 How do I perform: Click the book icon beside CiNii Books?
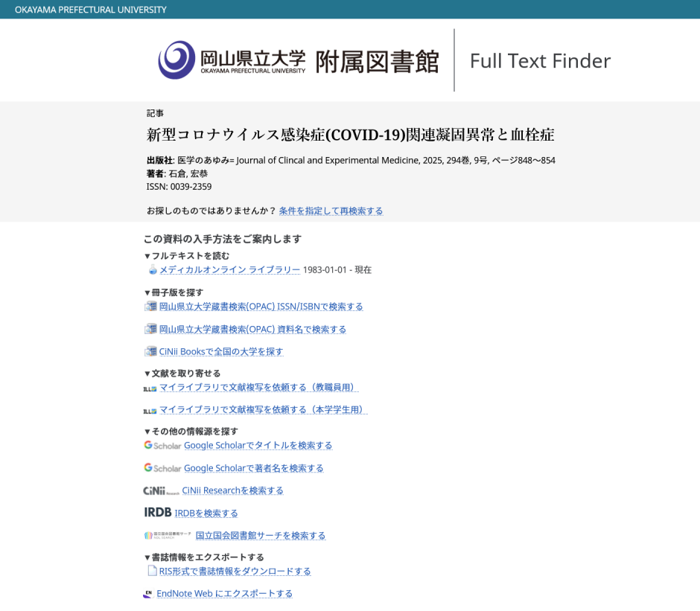pyautogui.click(x=150, y=351)
